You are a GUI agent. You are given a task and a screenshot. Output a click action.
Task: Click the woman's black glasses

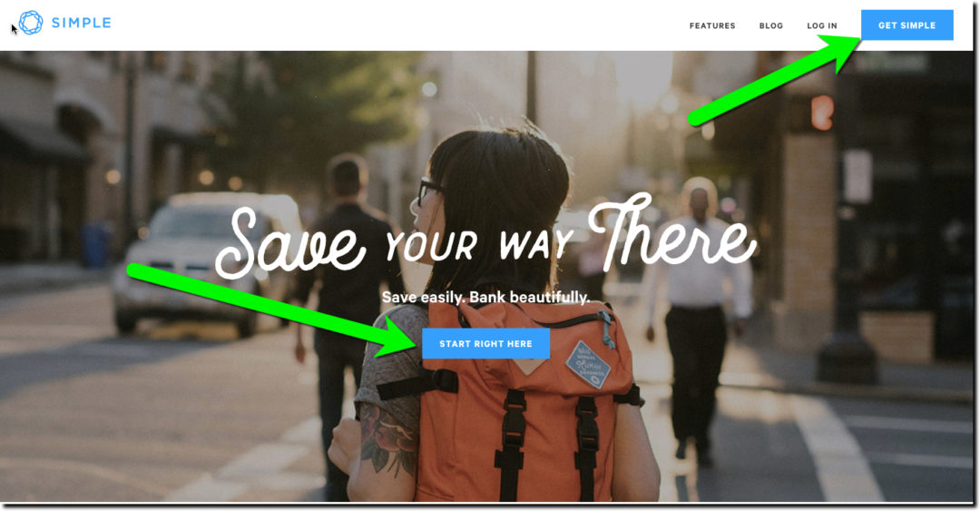tap(428, 190)
